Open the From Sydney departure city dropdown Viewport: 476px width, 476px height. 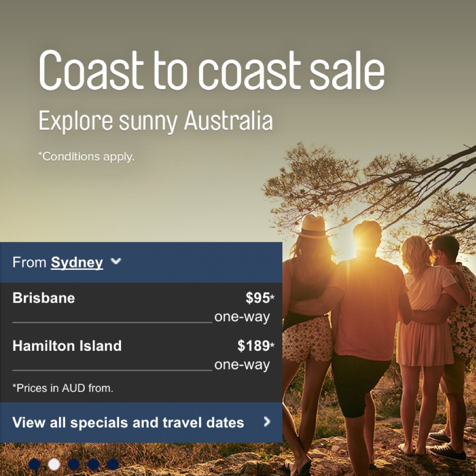coord(141,262)
